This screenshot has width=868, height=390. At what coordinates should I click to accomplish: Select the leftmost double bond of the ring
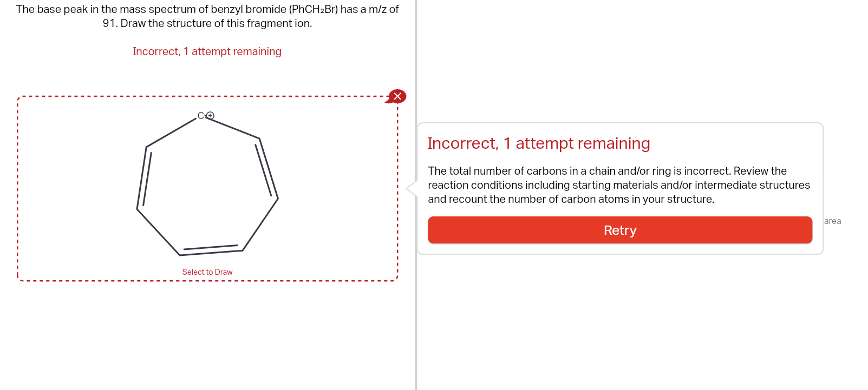[x=143, y=176]
